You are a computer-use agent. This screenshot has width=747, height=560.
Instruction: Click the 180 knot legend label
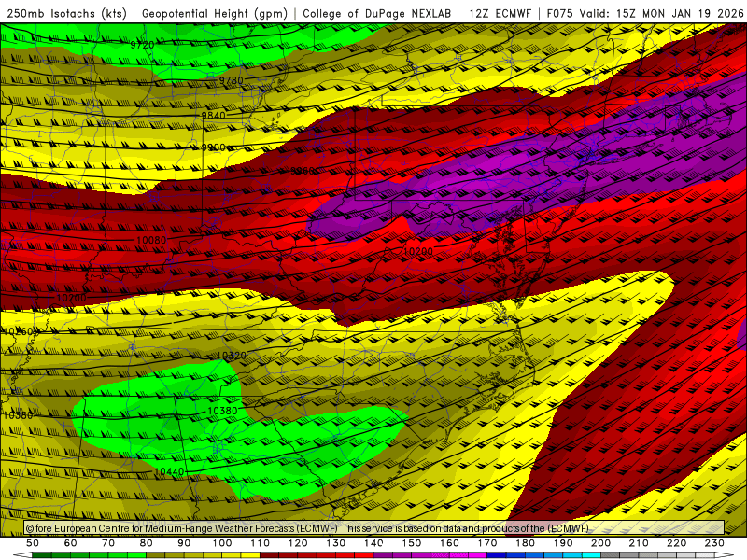pyautogui.click(x=525, y=543)
